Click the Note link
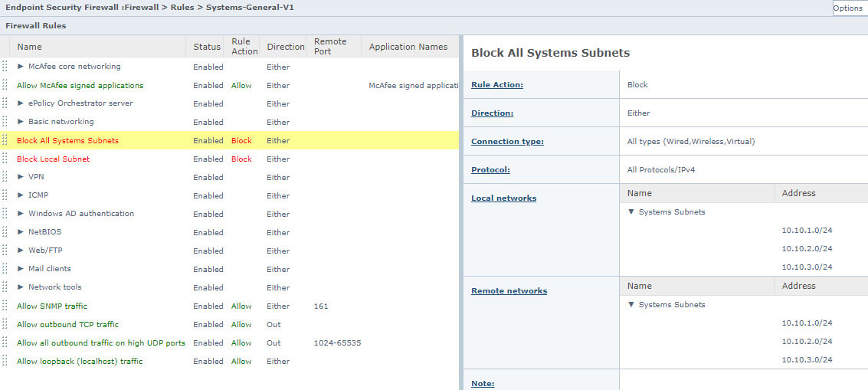The width and height of the screenshot is (868, 390). point(483,383)
